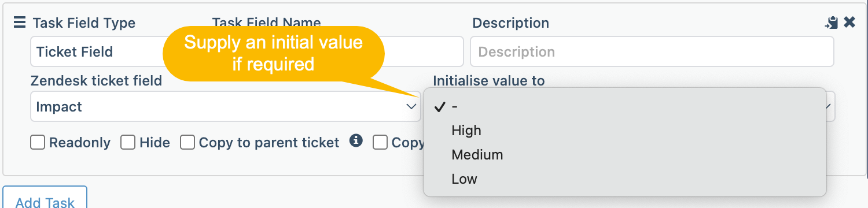The width and height of the screenshot is (868, 208).
Task: Check Copy to parent ticket
Action: 187,142
